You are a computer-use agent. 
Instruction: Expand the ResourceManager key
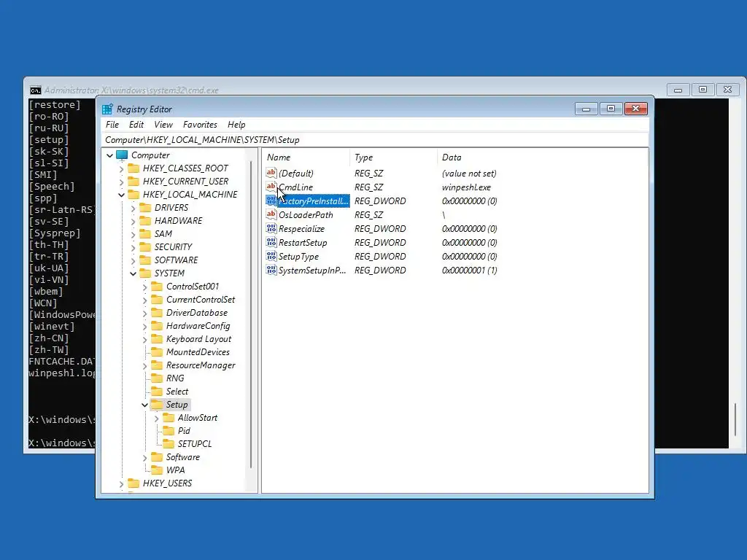point(145,366)
